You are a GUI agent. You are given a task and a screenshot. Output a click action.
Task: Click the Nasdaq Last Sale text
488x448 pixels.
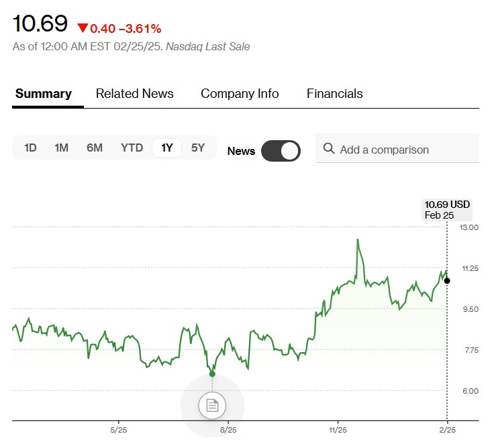click(209, 46)
